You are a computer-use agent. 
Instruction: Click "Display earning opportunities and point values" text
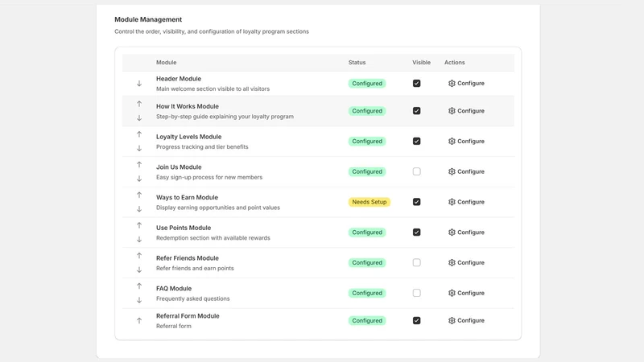(218, 208)
